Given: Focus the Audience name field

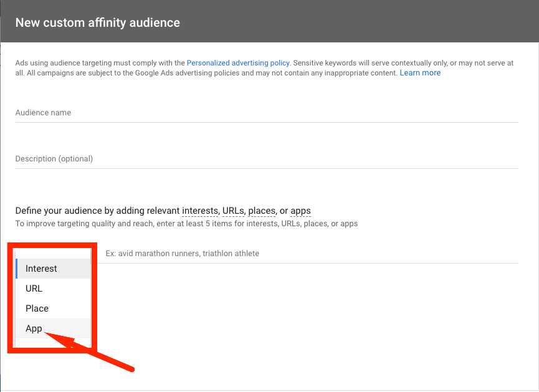Looking at the screenshot, I should point(267,113).
